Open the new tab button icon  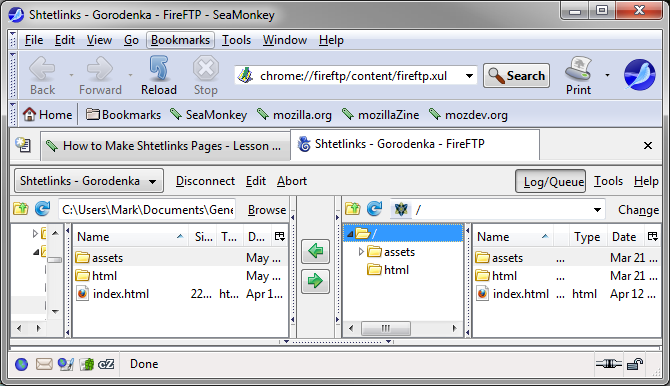(23, 145)
